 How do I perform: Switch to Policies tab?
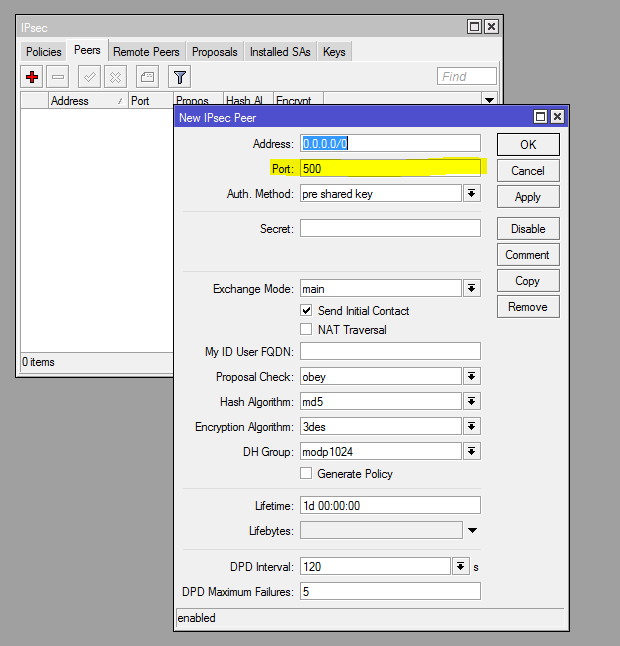(x=43, y=52)
